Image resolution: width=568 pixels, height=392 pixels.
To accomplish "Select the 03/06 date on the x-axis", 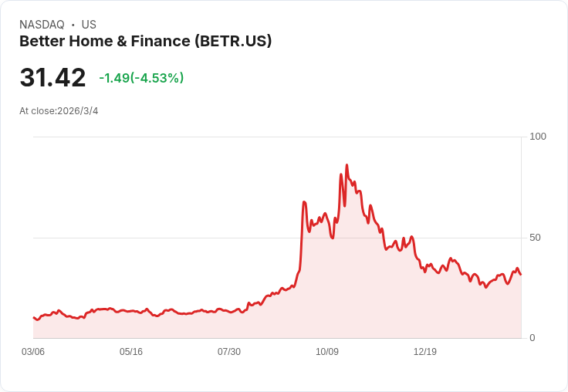I will tap(33, 352).
